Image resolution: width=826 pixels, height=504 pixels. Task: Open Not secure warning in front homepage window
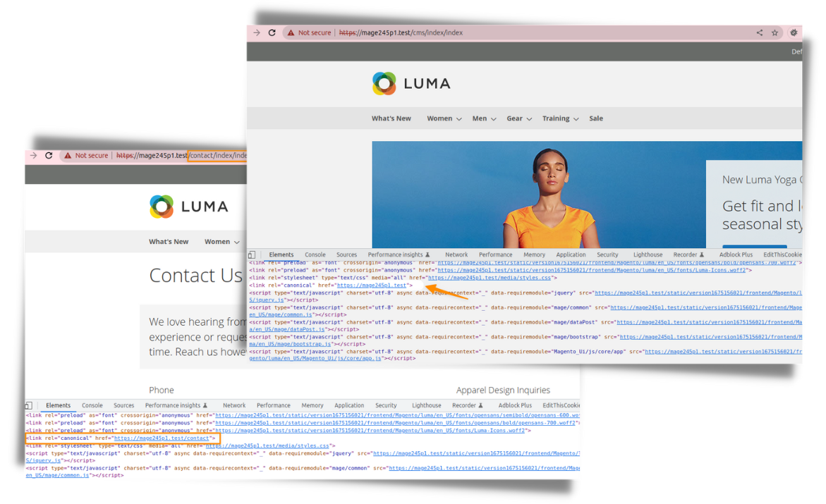point(309,32)
